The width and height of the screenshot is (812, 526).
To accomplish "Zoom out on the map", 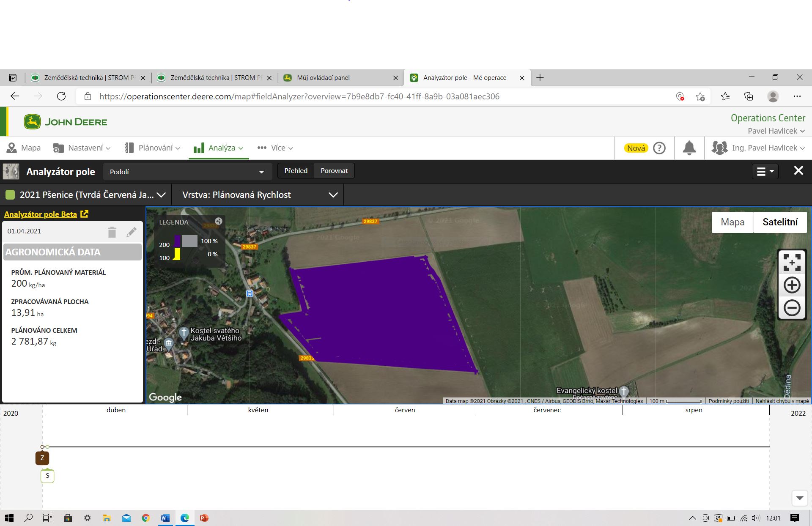I will click(792, 307).
